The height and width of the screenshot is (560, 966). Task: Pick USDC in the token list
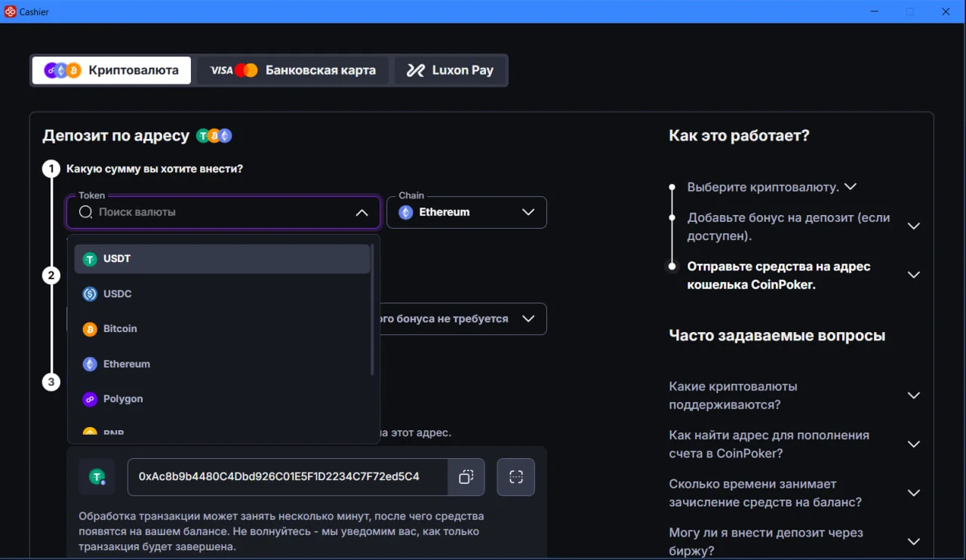tap(222, 294)
